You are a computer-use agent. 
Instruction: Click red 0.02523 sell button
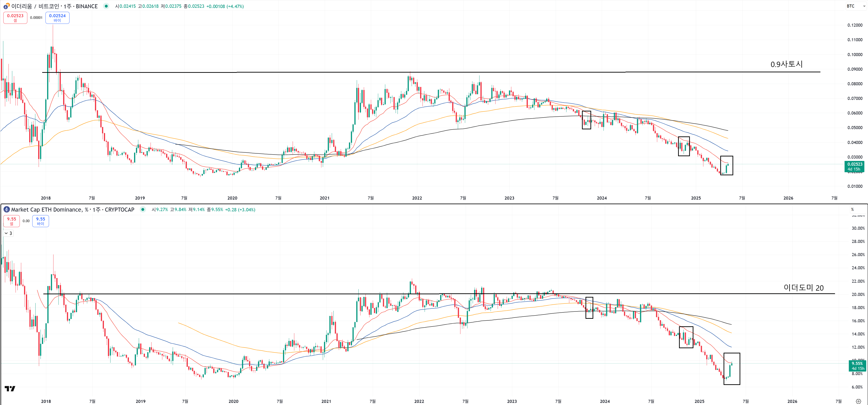pos(15,17)
